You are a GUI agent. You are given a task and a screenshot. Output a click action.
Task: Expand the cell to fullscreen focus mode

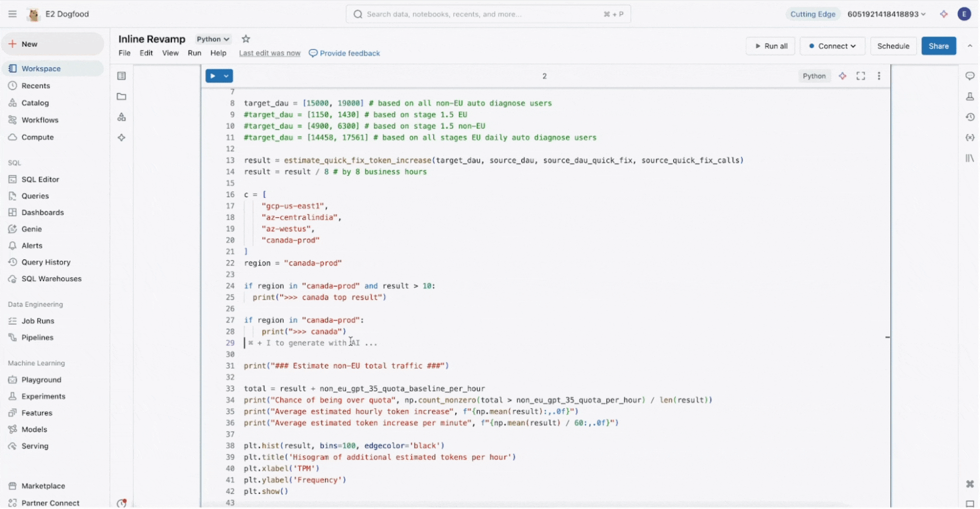point(861,76)
